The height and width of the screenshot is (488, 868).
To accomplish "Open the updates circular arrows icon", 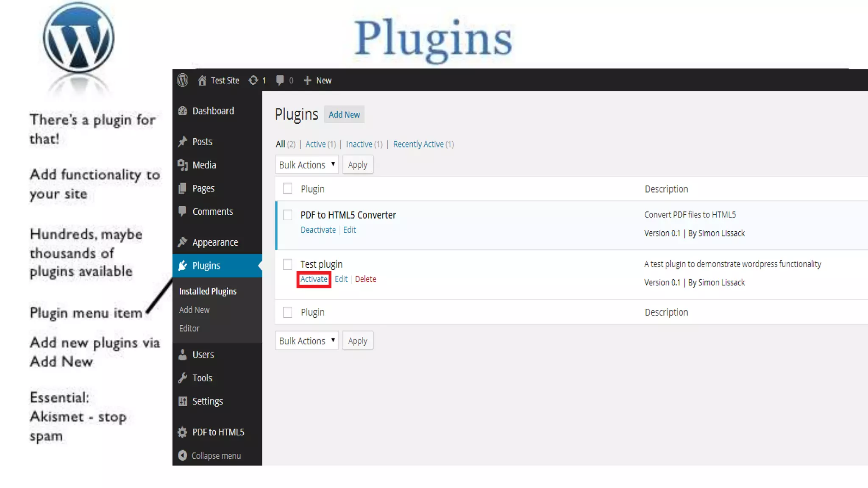I will tap(253, 80).
